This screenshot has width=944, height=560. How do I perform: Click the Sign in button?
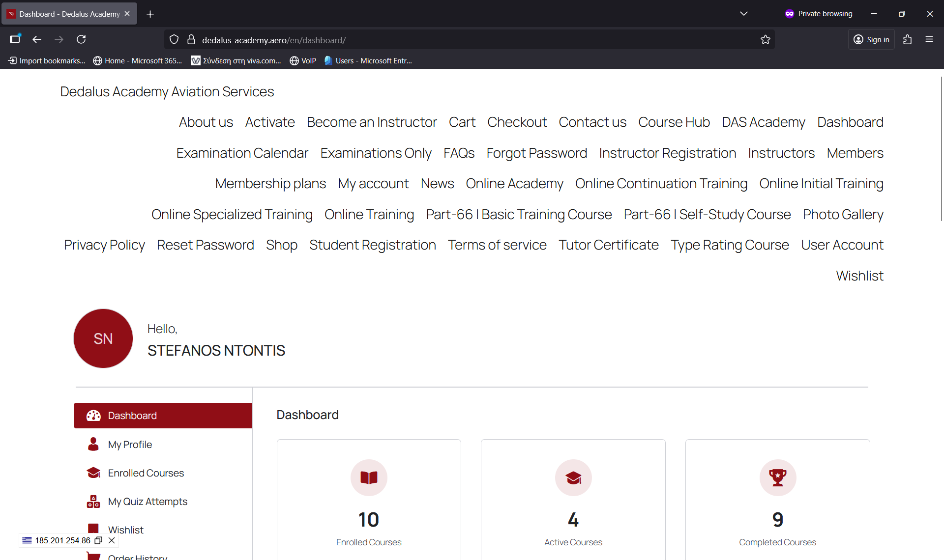(x=871, y=40)
